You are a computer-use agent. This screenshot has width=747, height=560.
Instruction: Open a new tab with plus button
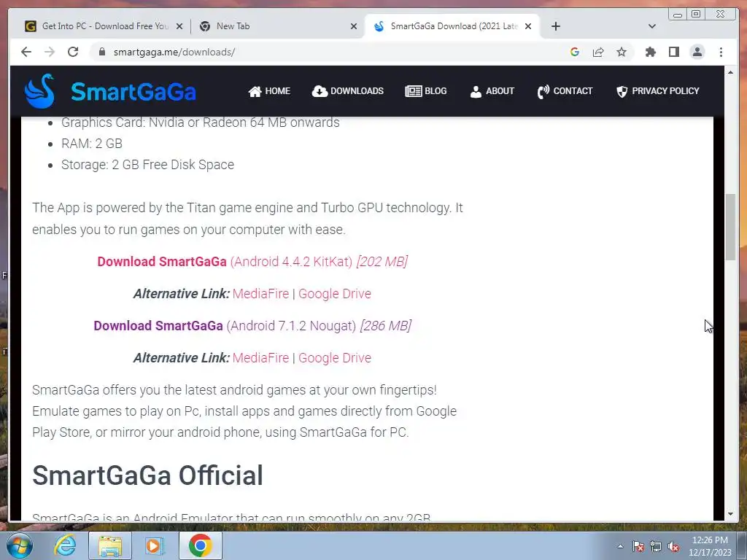coord(555,26)
